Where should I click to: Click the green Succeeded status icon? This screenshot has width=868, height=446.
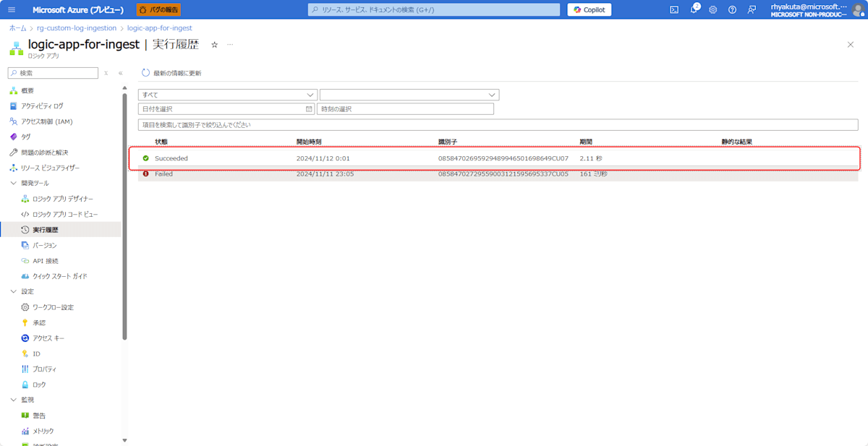pyautogui.click(x=145, y=158)
